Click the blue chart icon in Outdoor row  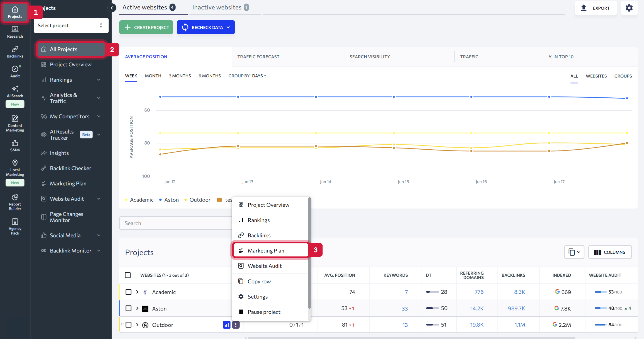point(226,325)
